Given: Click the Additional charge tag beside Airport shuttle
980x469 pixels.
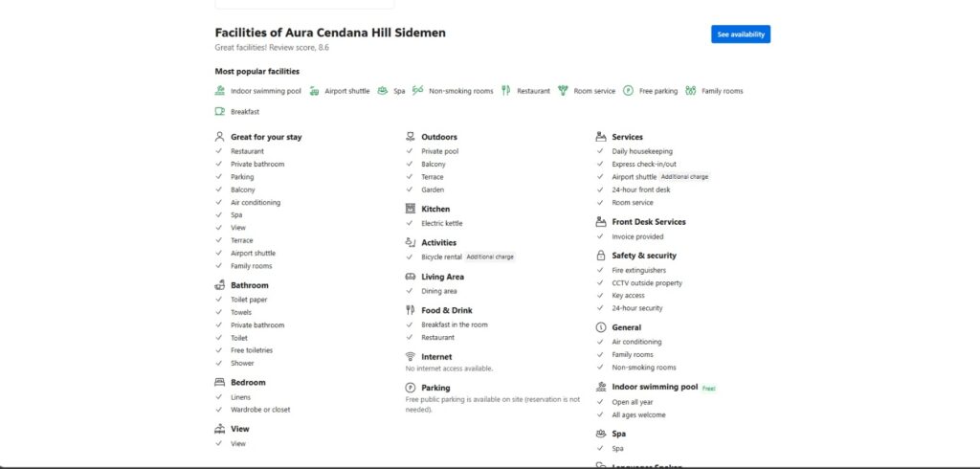Looking at the screenshot, I should point(684,177).
